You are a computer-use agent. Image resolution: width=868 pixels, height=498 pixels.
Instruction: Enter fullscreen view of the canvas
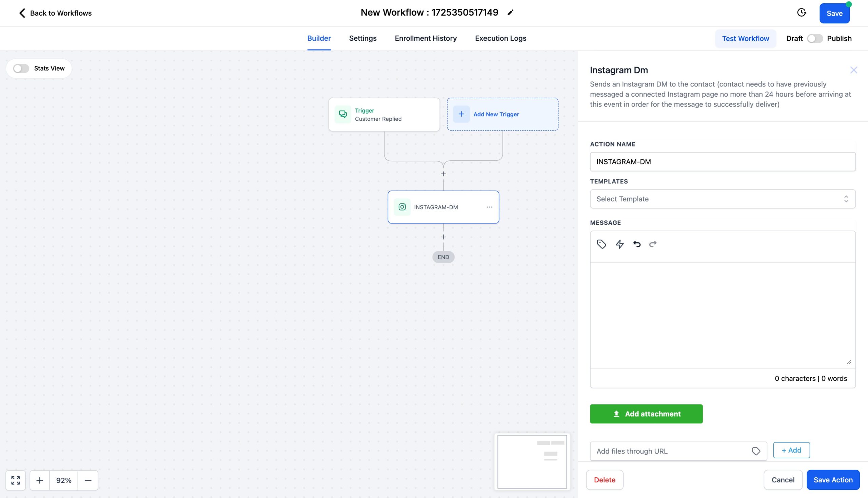click(15, 480)
